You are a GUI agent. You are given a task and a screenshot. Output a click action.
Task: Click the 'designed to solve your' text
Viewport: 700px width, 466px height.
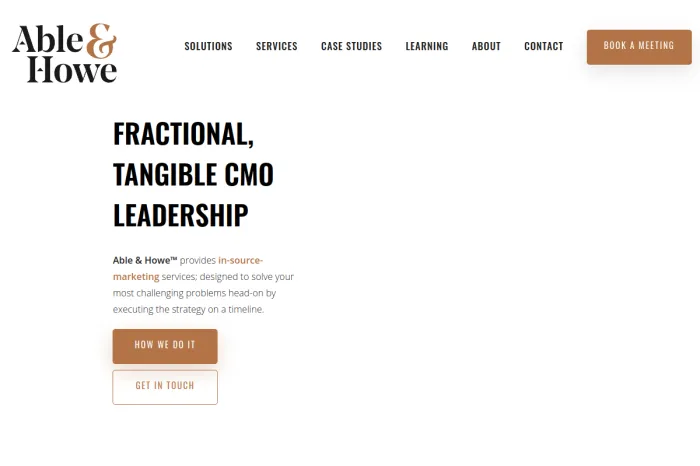pyautogui.click(x=247, y=277)
